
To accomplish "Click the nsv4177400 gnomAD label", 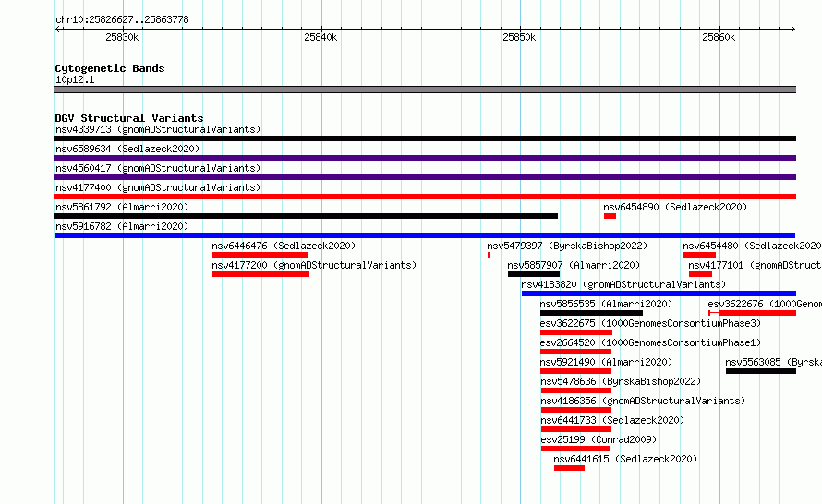I will [158, 187].
